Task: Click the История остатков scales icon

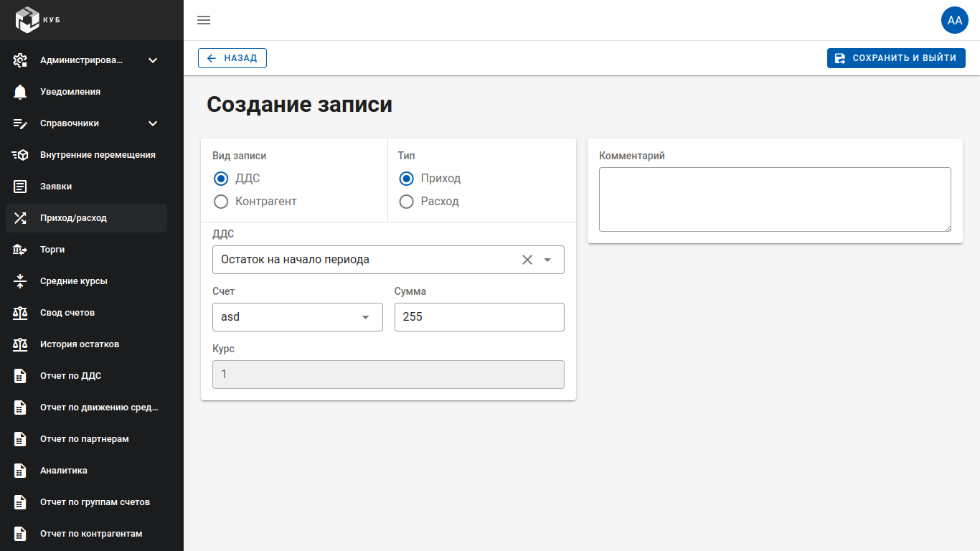Action: click(20, 344)
